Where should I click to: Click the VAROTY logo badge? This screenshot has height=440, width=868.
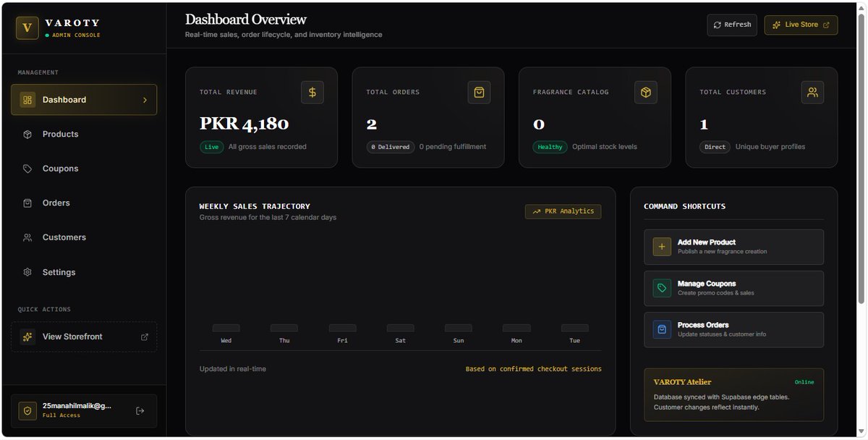click(x=27, y=28)
